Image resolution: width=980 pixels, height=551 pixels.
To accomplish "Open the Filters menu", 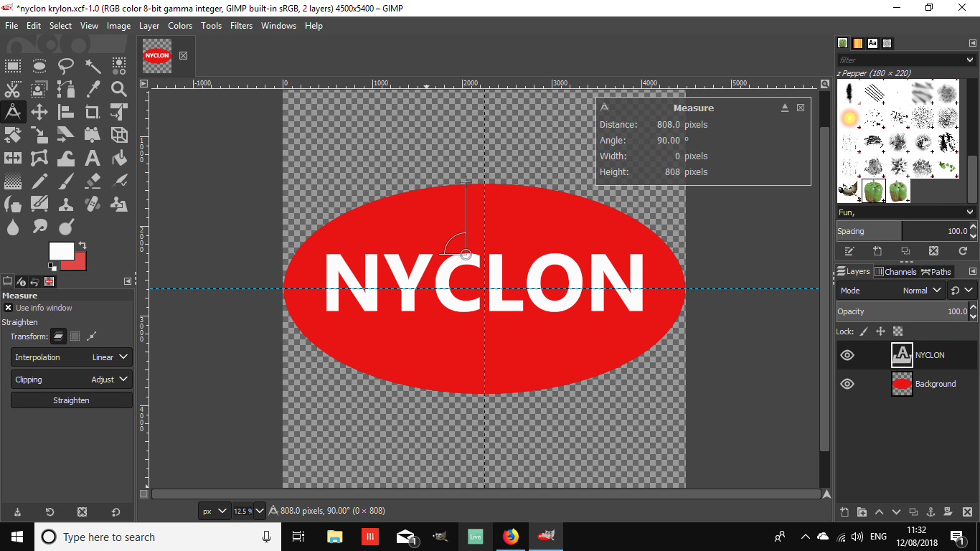I will (x=241, y=26).
